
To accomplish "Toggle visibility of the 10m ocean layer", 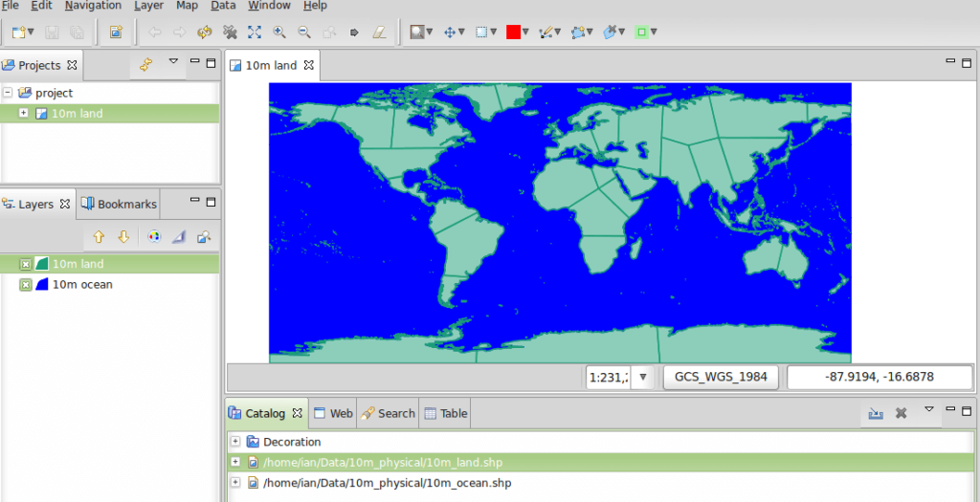I will pyautogui.click(x=26, y=285).
